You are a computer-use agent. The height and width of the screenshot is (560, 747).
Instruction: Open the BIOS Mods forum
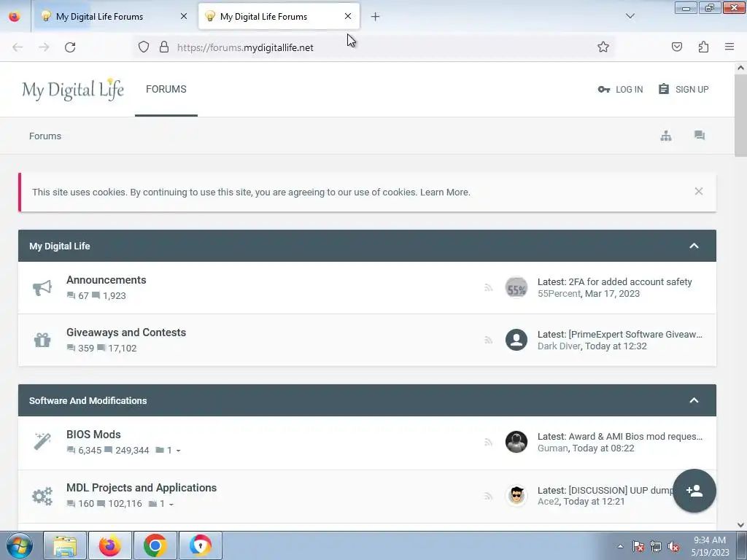tap(93, 435)
